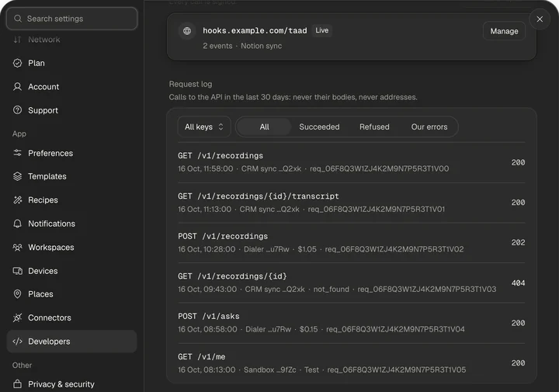
Task: Click the not_found error label
Action: coord(332,289)
